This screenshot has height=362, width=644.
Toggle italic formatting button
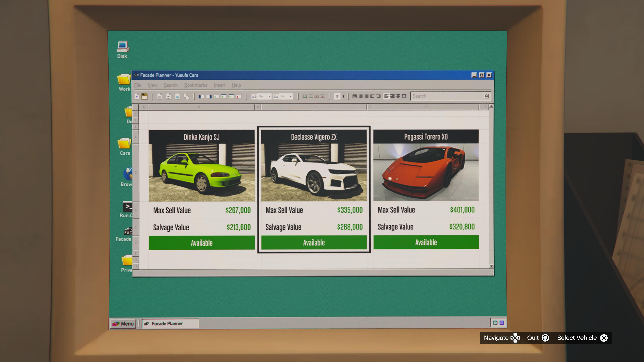tap(343, 96)
